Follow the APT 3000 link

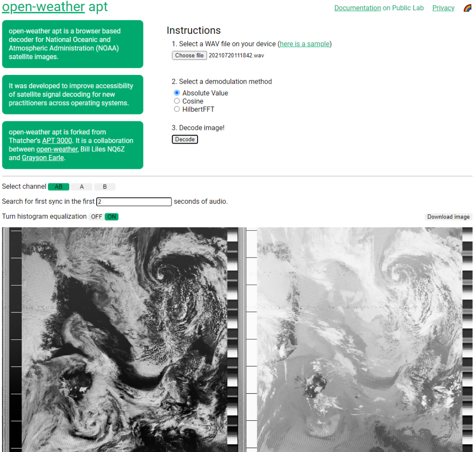tap(57, 140)
